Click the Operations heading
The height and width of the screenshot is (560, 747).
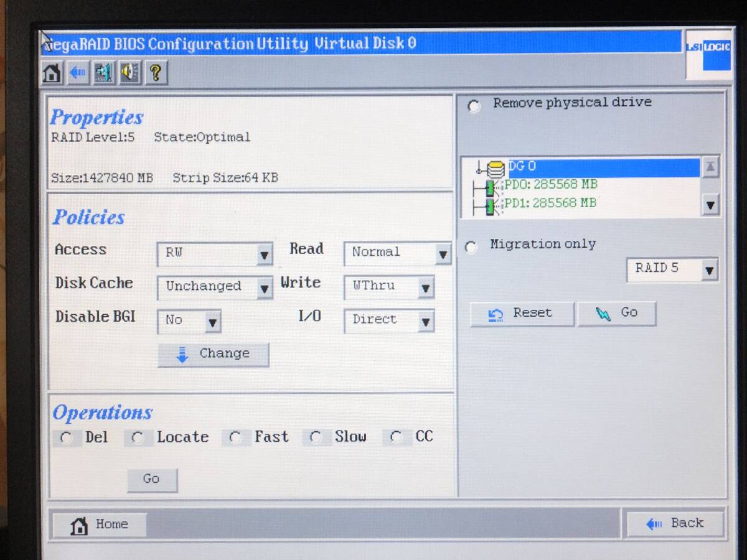click(x=103, y=413)
